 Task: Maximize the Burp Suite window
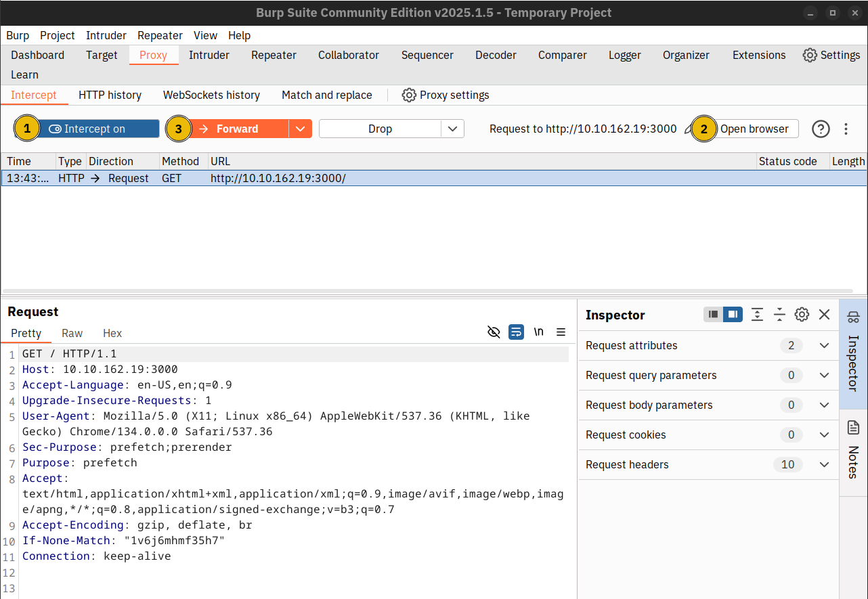[833, 13]
